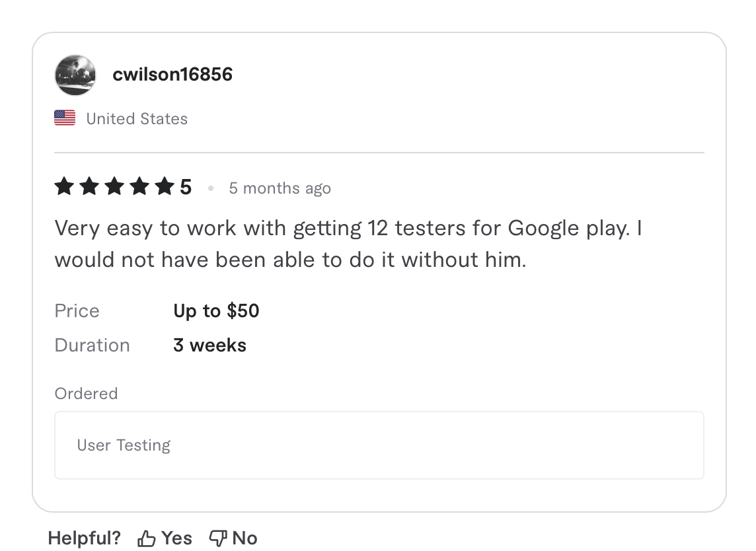Image resolution: width=756 pixels, height=551 pixels.
Task: Select the Helpful? label
Action: 84,538
